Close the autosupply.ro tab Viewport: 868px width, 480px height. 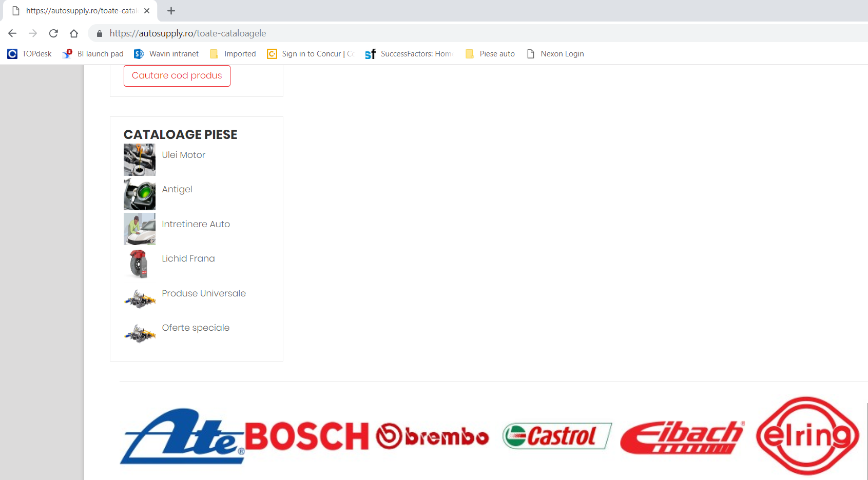point(147,11)
